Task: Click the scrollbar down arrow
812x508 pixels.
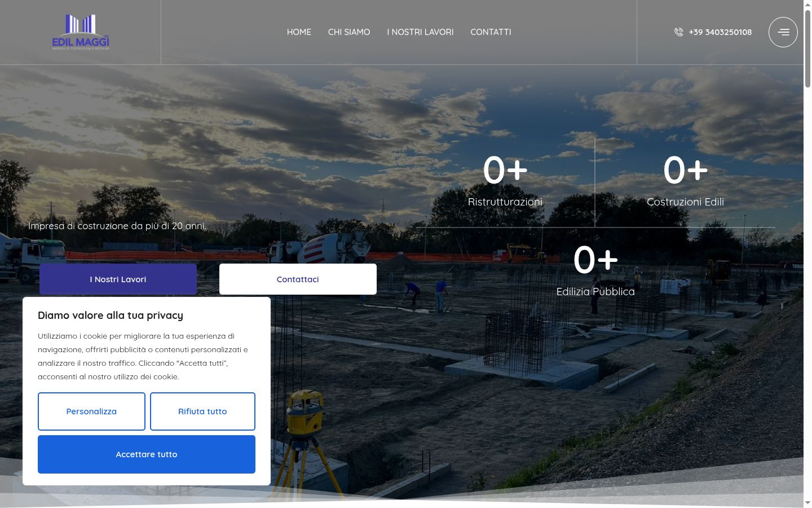Action: coord(807,503)
